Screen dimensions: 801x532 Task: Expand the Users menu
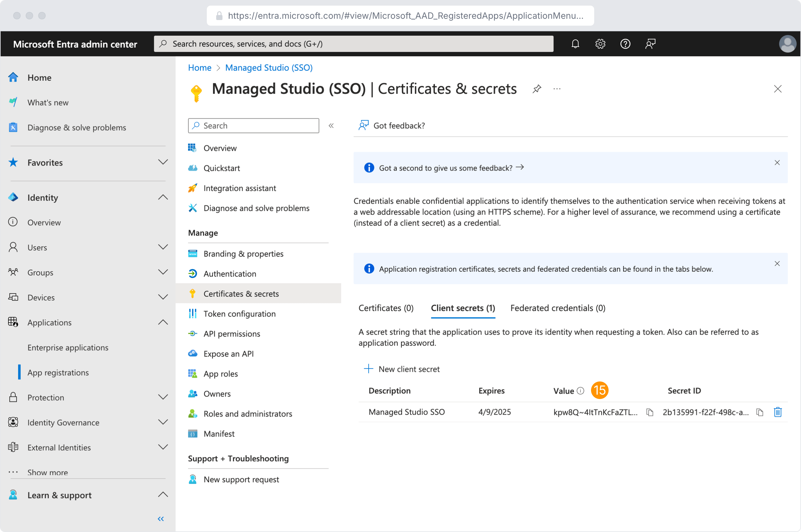(163, 247)
